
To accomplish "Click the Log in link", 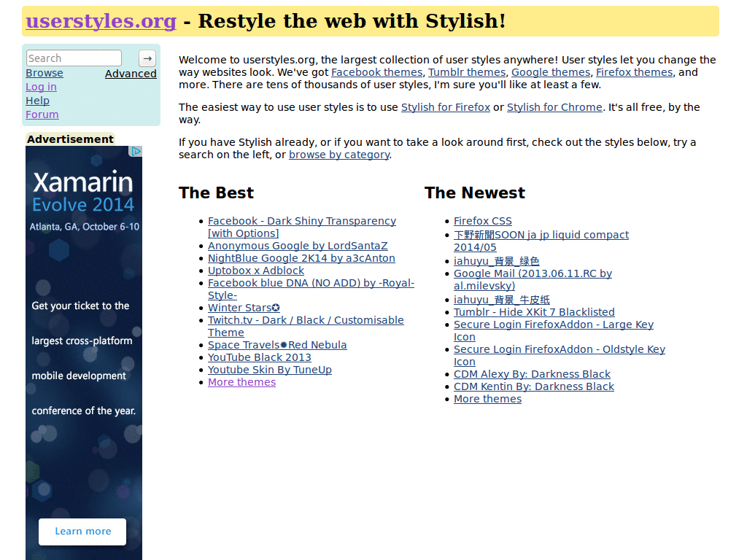I will pyautogui.click(x=41, y=87).
